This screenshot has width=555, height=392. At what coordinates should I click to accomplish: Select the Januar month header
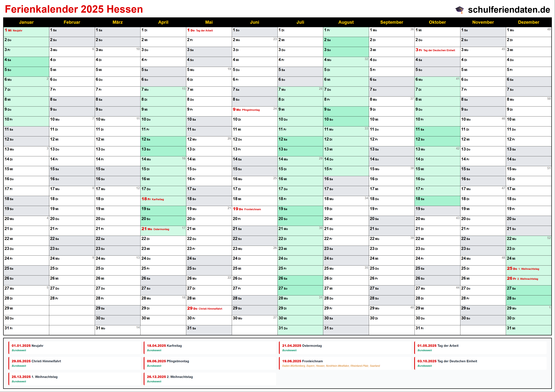26,22
